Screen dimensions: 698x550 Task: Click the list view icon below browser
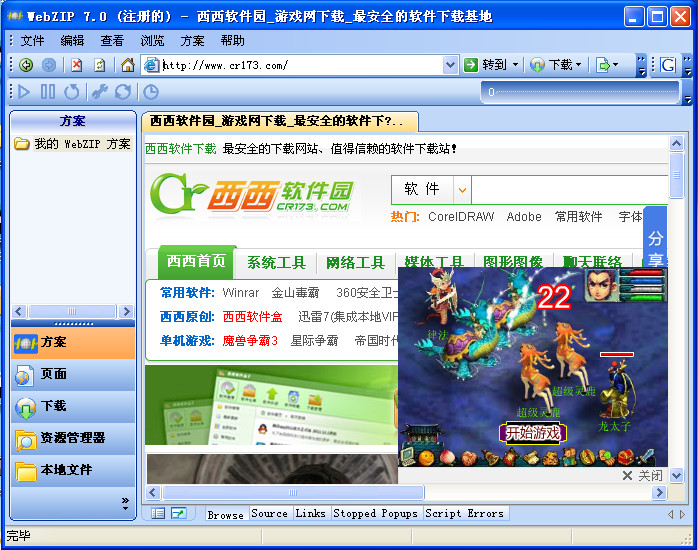click(158, 514)
